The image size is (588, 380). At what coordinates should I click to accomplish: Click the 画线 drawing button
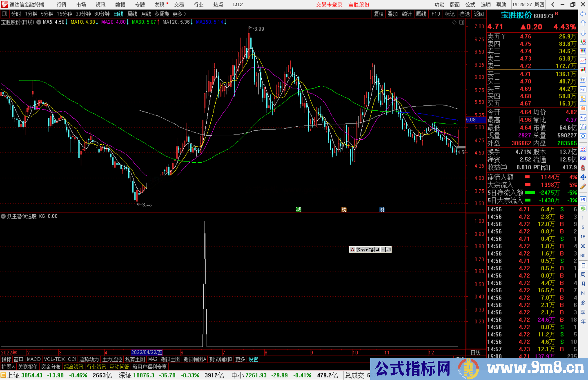pos(421,14)
